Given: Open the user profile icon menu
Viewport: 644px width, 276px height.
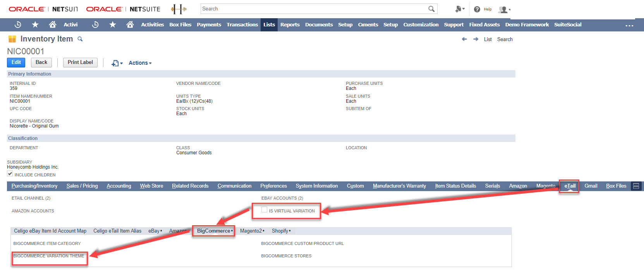Looking at the screenshot, I should tap(504, 9).
